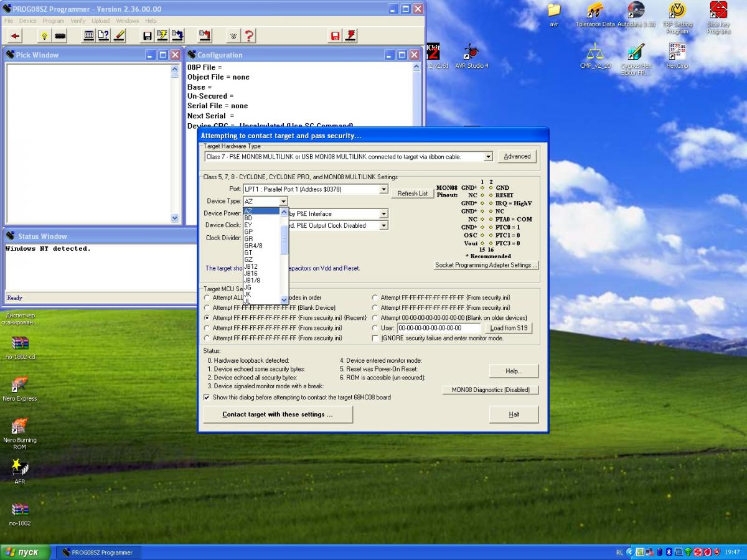
Task: Click the document with yellow lightning icon
Action: pos(162,35)
